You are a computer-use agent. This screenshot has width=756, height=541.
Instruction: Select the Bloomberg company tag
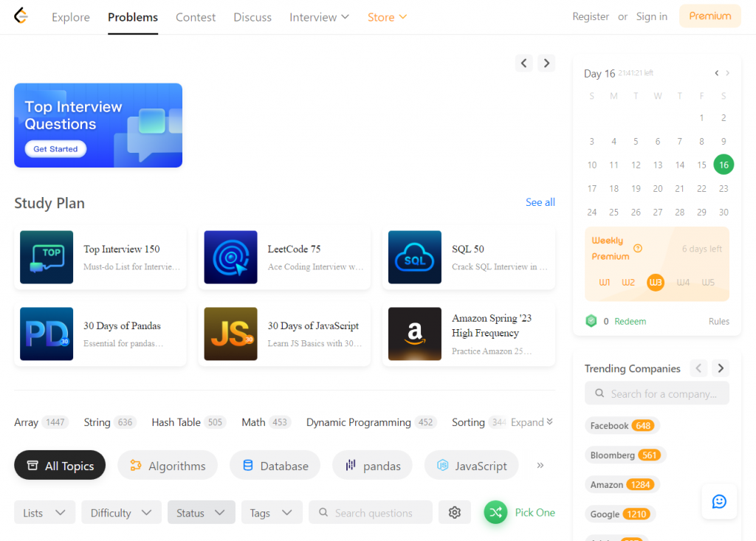point(625,455)
